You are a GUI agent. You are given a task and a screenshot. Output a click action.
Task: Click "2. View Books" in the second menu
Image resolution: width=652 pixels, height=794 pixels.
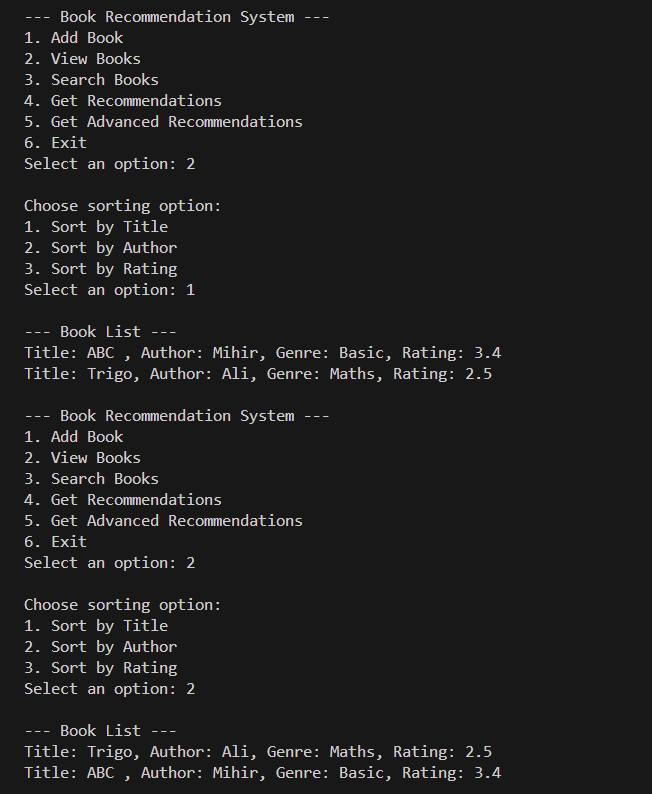82,458
